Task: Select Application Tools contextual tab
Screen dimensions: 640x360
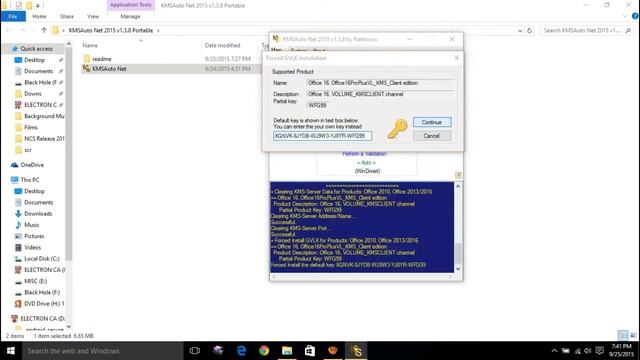Action: 131,5
